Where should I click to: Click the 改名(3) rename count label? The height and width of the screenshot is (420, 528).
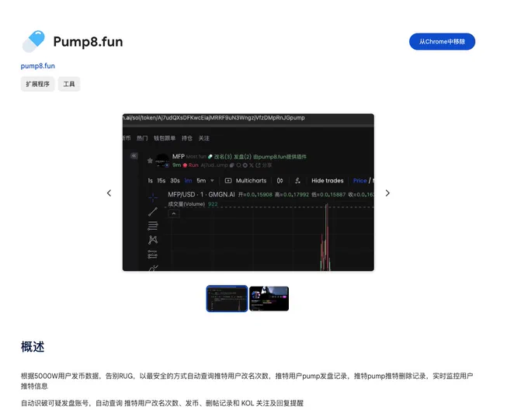coord(223,157)
